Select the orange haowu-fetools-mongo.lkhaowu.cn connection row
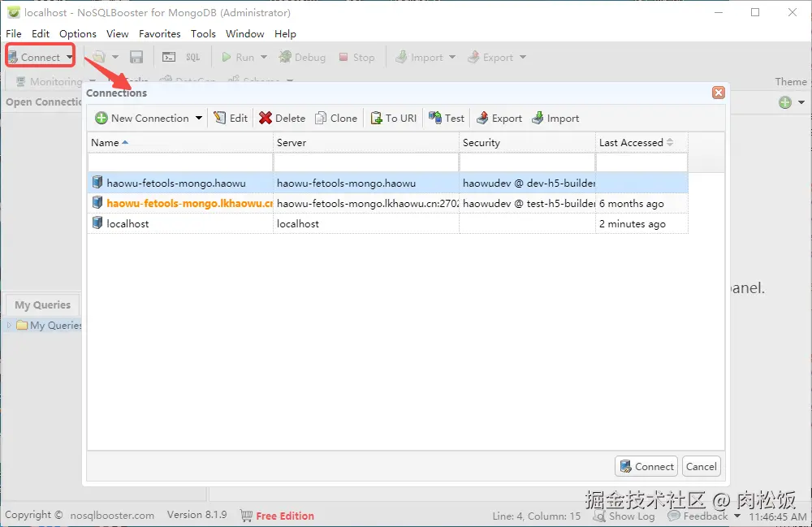This screenshot has height=527, width=812. [x=388, y=203]
